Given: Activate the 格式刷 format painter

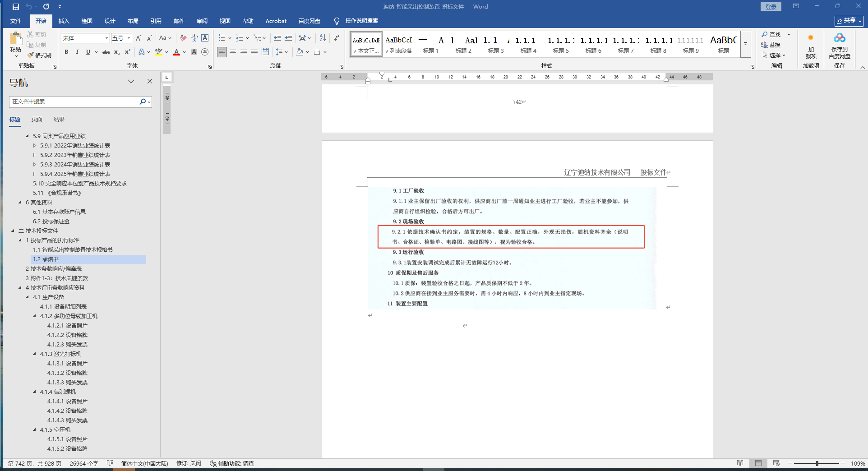Looking at the screenshot, I should tap(39, 55).
